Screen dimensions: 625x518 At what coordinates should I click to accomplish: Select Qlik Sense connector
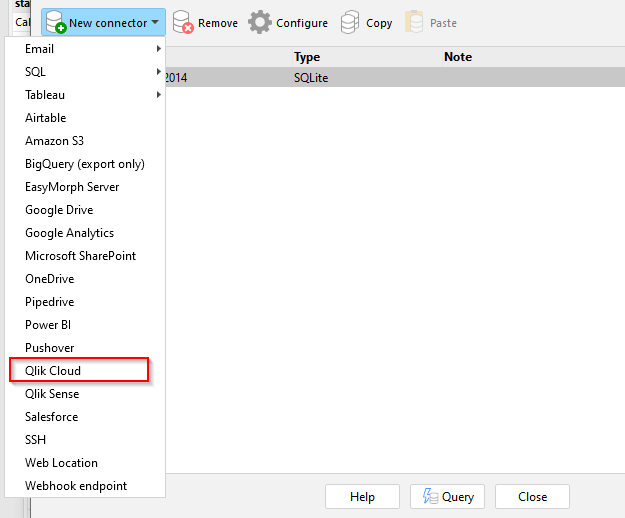coord(85,394)
